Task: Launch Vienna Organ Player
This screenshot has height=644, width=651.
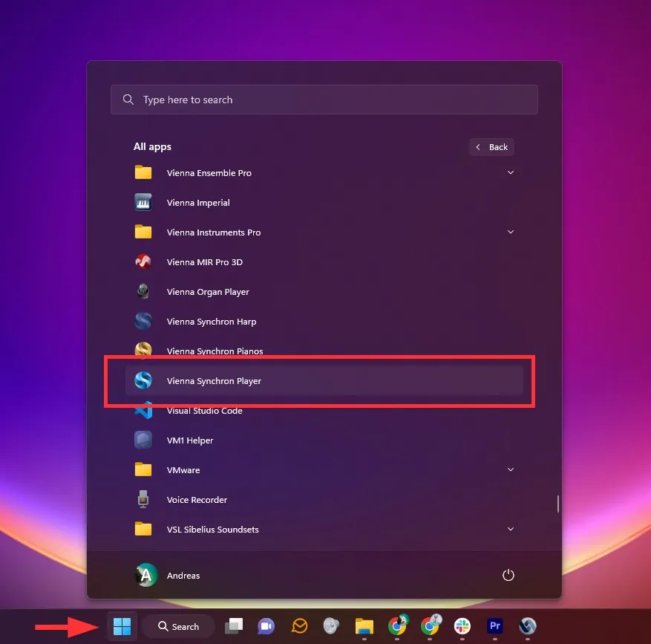Action: tap(208, 292)
